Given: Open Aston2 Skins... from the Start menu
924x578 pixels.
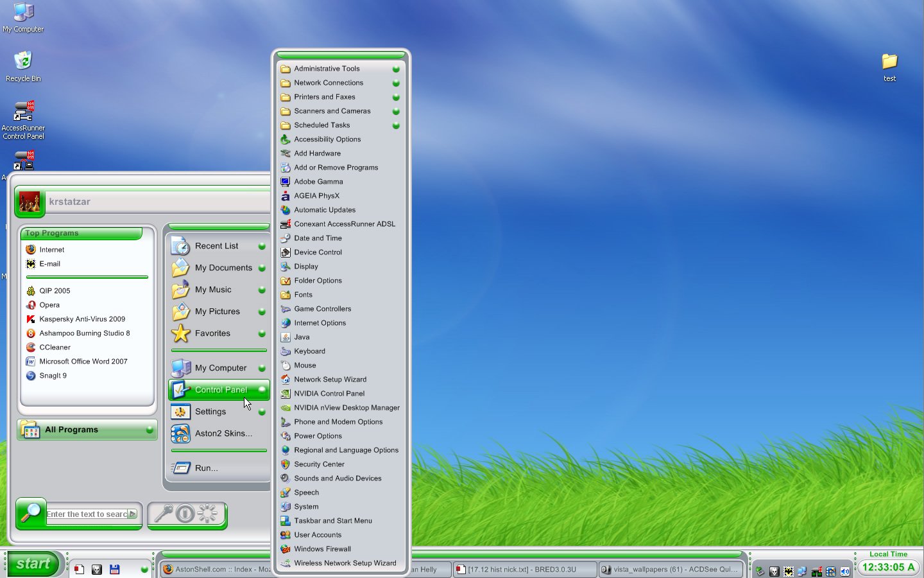Looking at the screenshot, I should pos(219,433).
